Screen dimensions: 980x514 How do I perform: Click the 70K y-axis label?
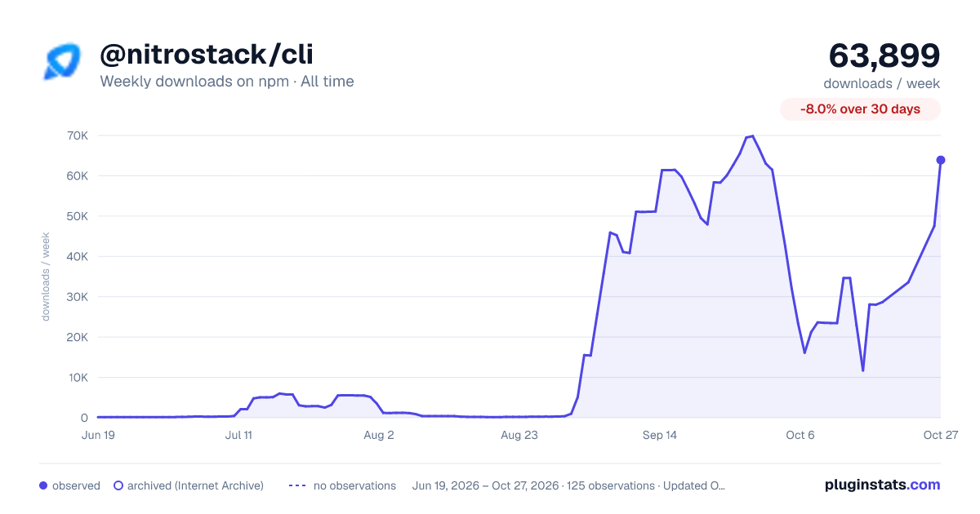coord(77,135)
